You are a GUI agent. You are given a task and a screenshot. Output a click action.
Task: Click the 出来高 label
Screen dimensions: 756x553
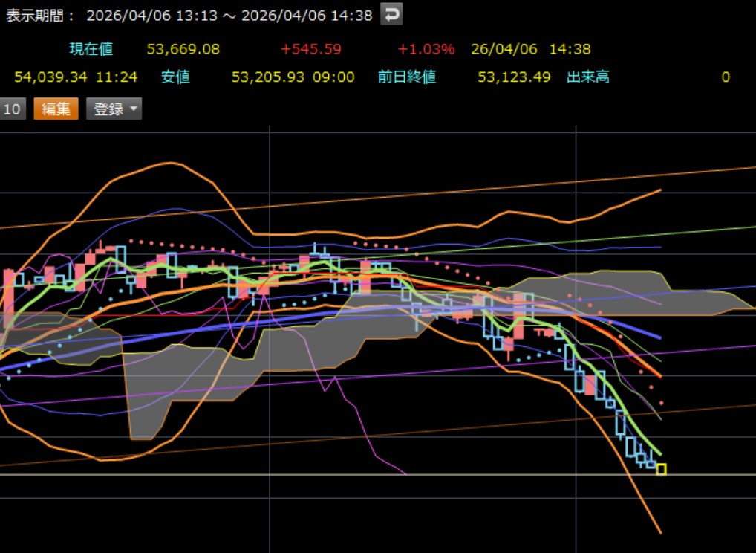[587, 77]
